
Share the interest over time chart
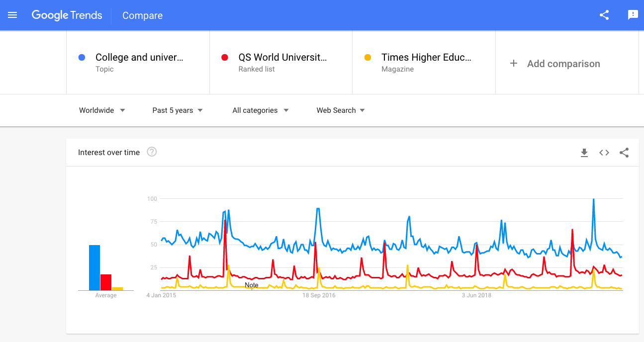tap(624, 153)
